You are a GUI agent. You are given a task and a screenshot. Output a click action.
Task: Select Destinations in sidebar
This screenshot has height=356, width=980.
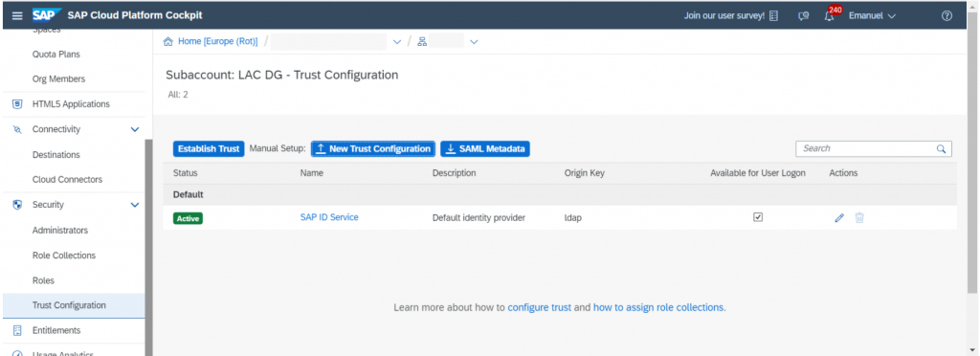56,154
